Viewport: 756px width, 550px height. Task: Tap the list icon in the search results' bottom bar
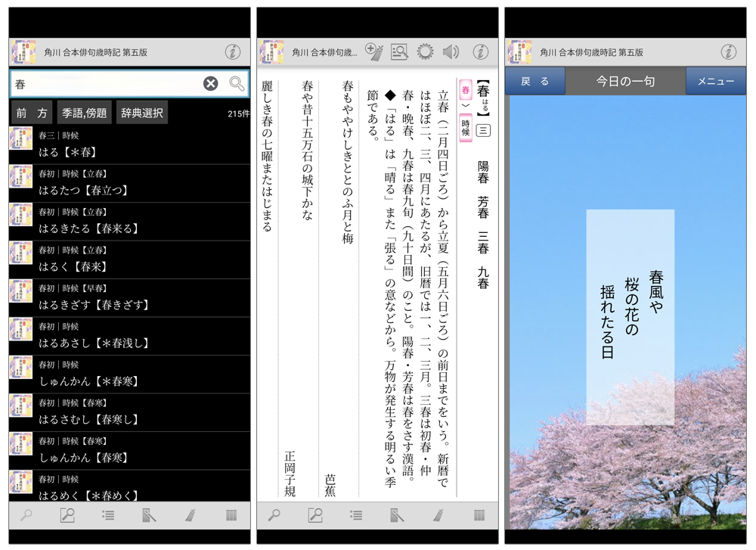tap(108, 515)
